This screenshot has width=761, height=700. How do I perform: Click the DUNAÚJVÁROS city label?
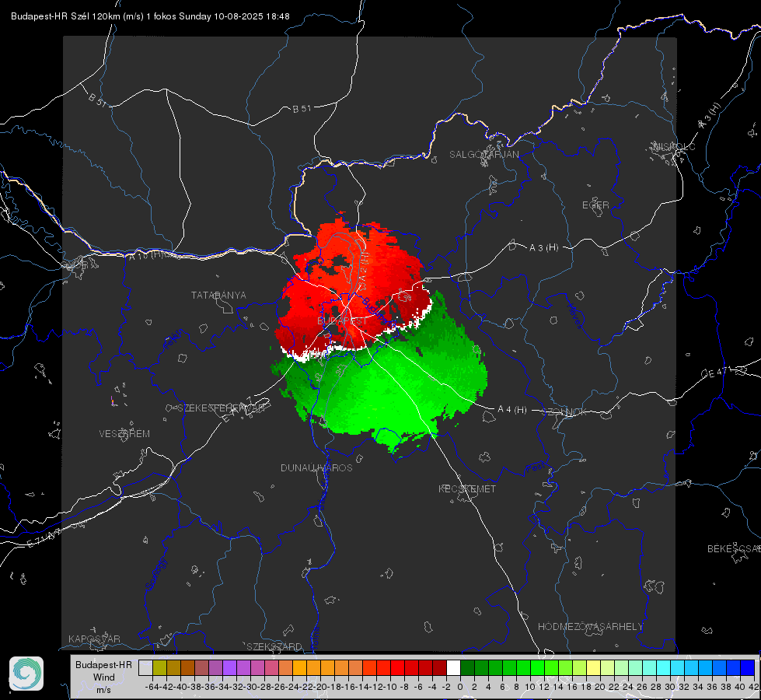(x=316, y=467)
